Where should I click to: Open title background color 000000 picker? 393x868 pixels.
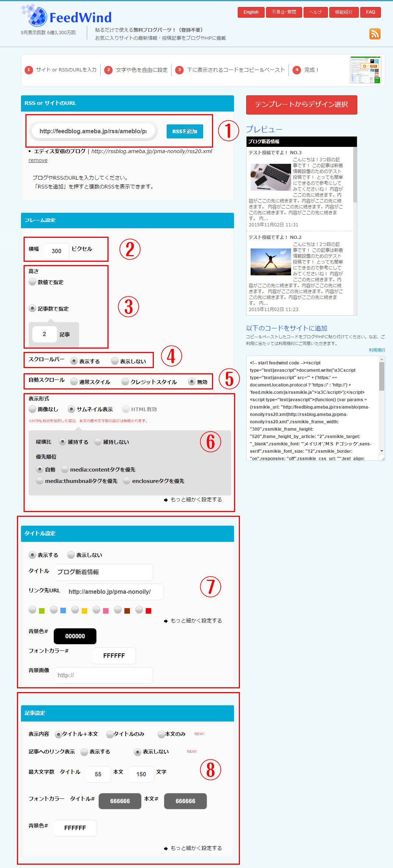(x=75, y=636)
